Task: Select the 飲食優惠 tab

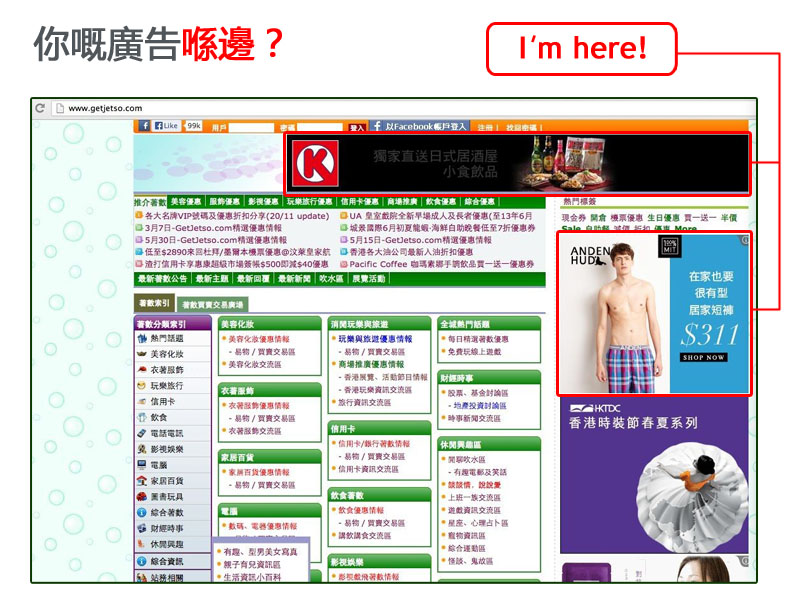Action: pyautogui.click(x=441, y=202)
